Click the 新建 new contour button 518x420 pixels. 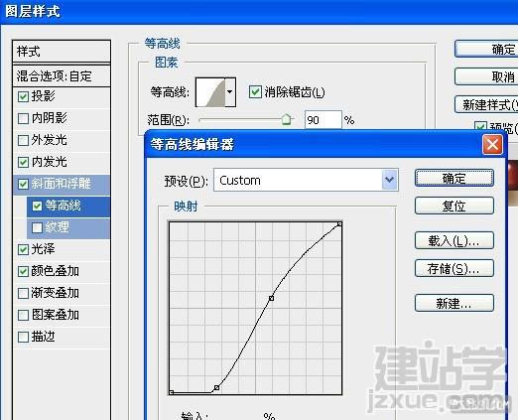(x=454, y=303)
